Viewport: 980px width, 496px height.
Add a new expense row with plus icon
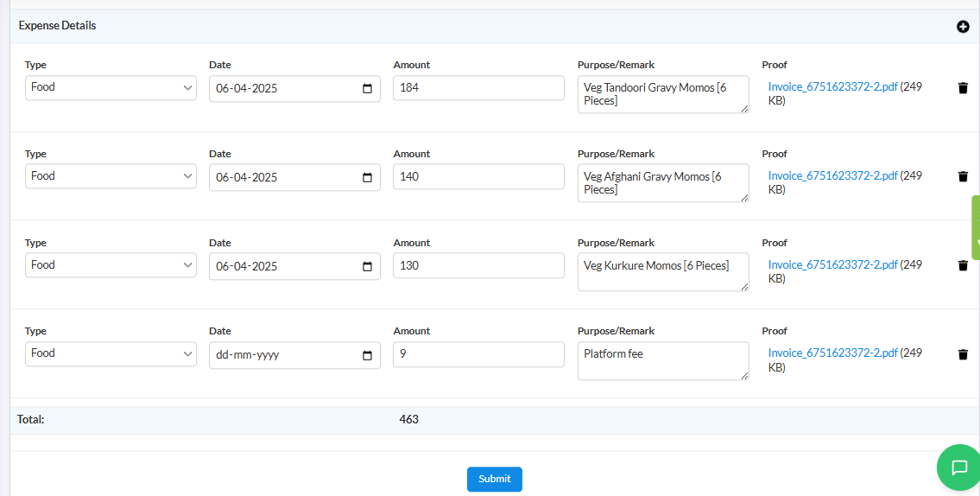point(963,26)
